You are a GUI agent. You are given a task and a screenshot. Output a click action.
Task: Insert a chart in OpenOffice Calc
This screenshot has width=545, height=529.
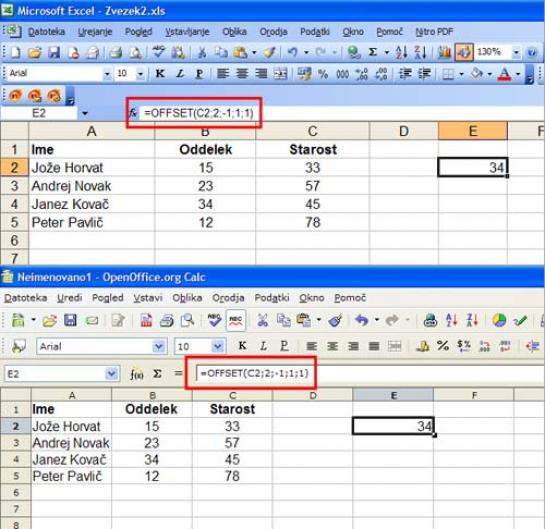click(x=499, y=320)
